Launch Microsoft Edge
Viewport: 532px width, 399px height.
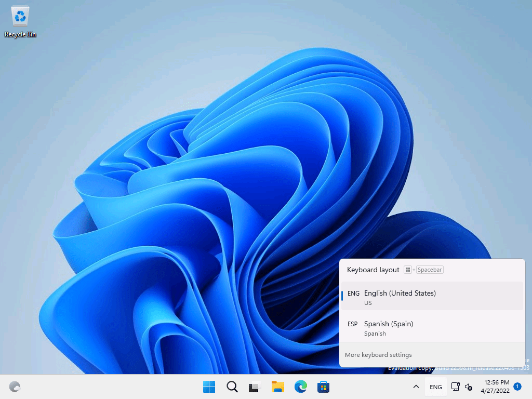click(301, 387)
